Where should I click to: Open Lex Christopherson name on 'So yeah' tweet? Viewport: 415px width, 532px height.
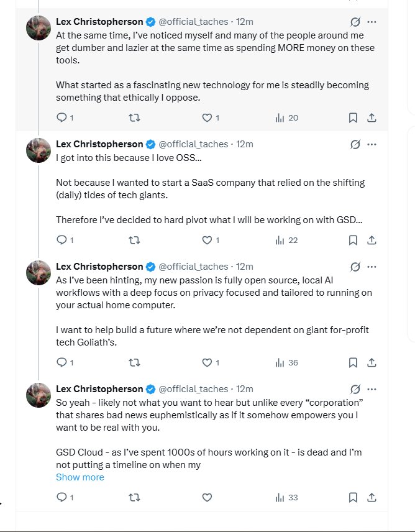pyautogui.click(x=99, y=389)
